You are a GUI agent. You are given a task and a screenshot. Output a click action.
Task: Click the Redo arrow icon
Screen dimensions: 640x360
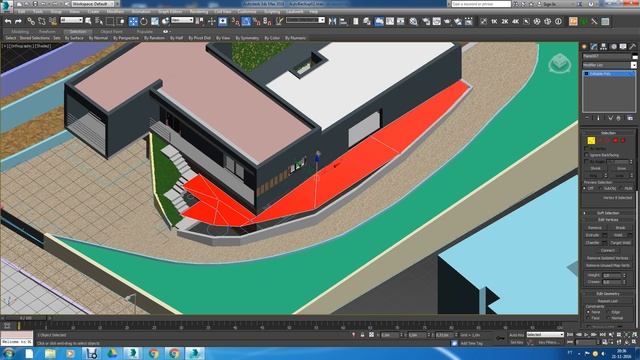tap(18, 21)
